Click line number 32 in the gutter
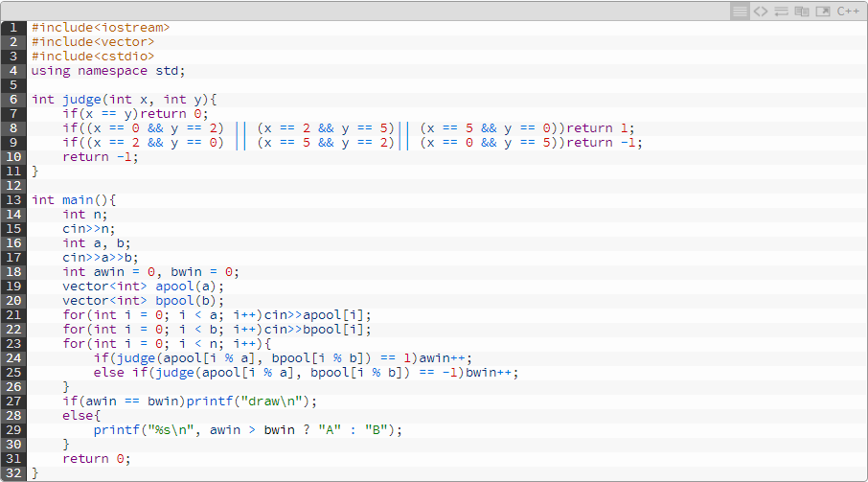The height and width of the screenshot is (482, 868). (x=13, y=473)
